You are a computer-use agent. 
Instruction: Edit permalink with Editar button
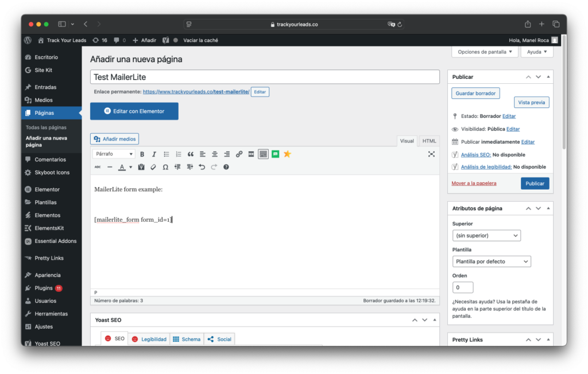pos(260,92)
